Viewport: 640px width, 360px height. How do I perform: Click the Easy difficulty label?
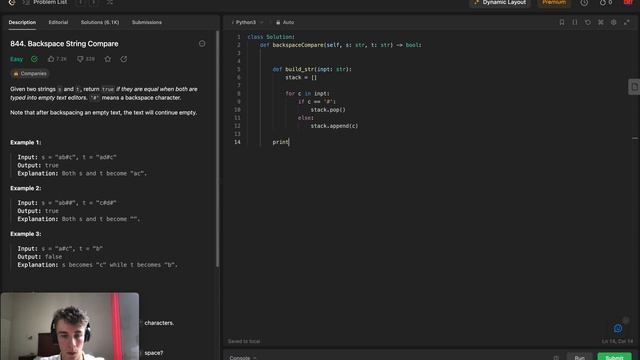(16, 59)
